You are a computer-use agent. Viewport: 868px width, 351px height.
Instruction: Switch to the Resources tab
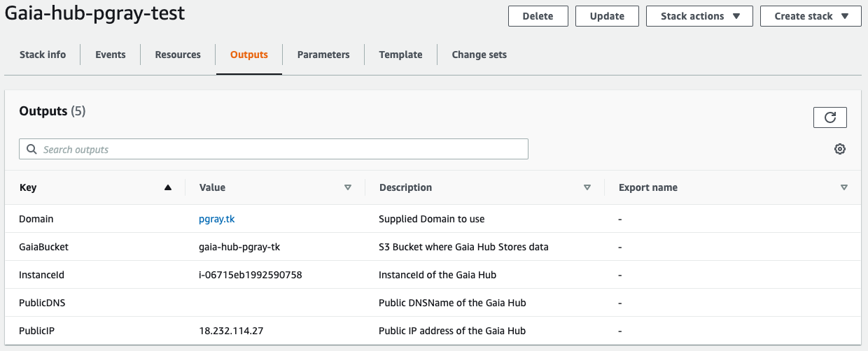(178, 55)
